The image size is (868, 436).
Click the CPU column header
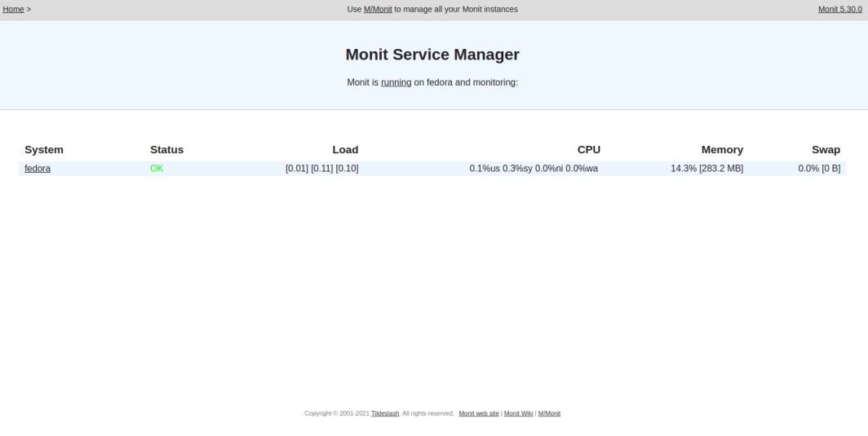[588, 150]
